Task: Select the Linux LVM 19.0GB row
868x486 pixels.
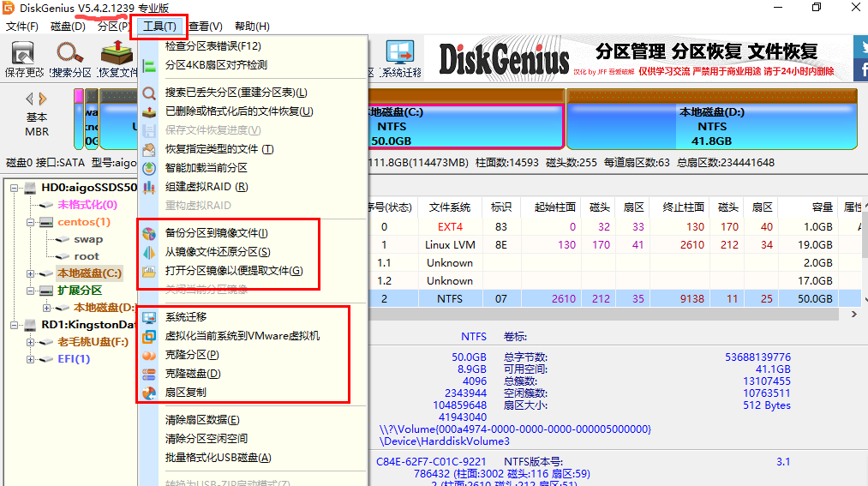Action: pyautogui.click(x=614, y=244)
